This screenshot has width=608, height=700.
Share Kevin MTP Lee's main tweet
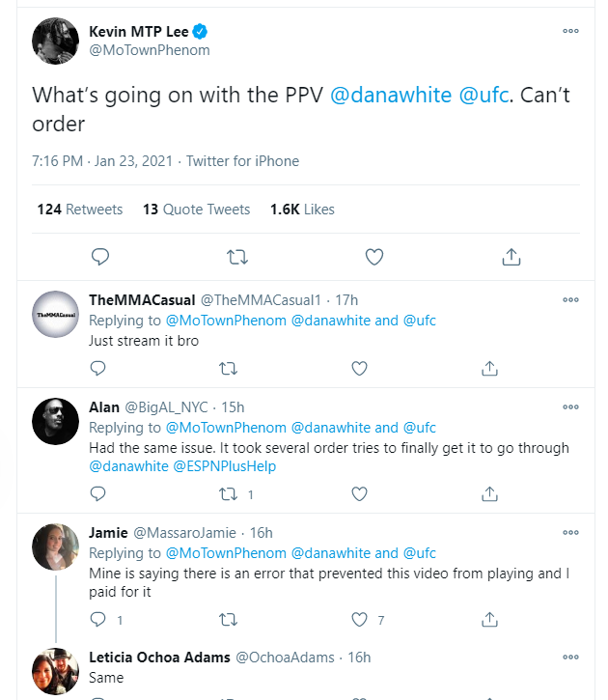pyautogui.click(x=511, y=256)
